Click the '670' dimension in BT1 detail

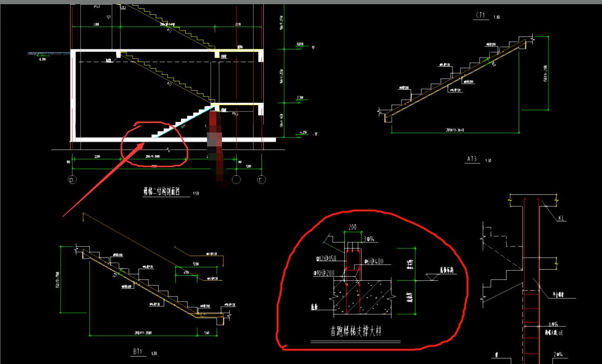coord(186,273)
